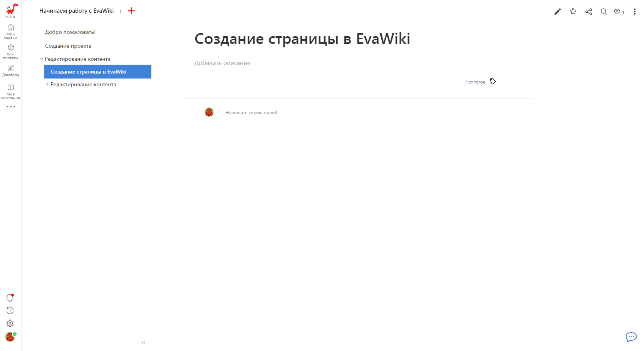Add page to favorites with star icon

[x=573, y=12]
